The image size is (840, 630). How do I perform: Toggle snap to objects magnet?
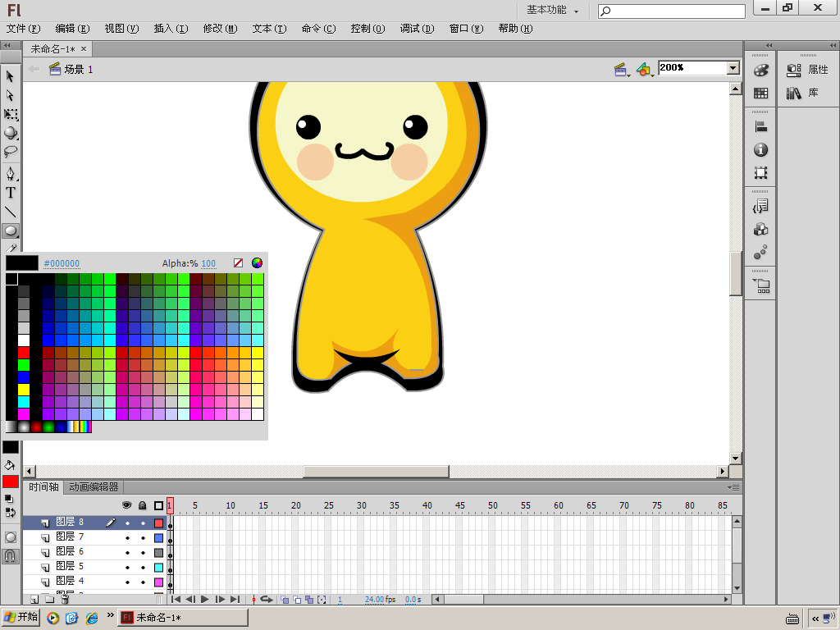tap(10, 556)
